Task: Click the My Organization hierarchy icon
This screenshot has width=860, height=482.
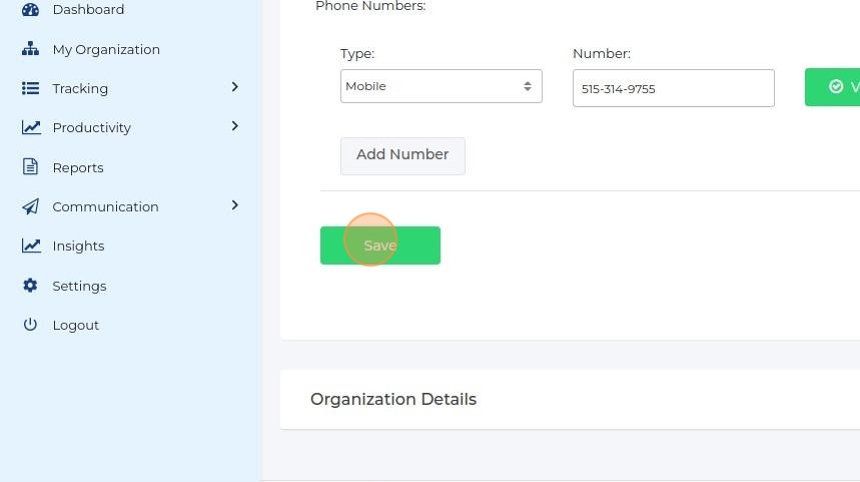Action: coord(30,49)
